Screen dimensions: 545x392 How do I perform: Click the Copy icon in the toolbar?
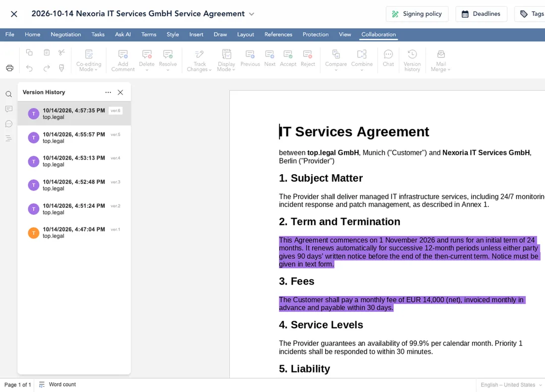[x=29, y=52]
